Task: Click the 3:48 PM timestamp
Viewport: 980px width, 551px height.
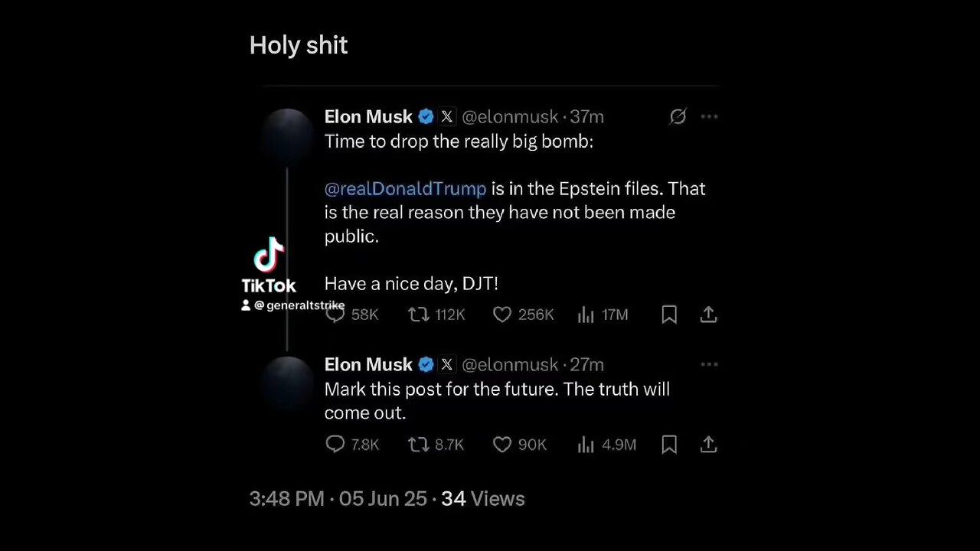Action: pyautogui.click(x=286, y=499)
